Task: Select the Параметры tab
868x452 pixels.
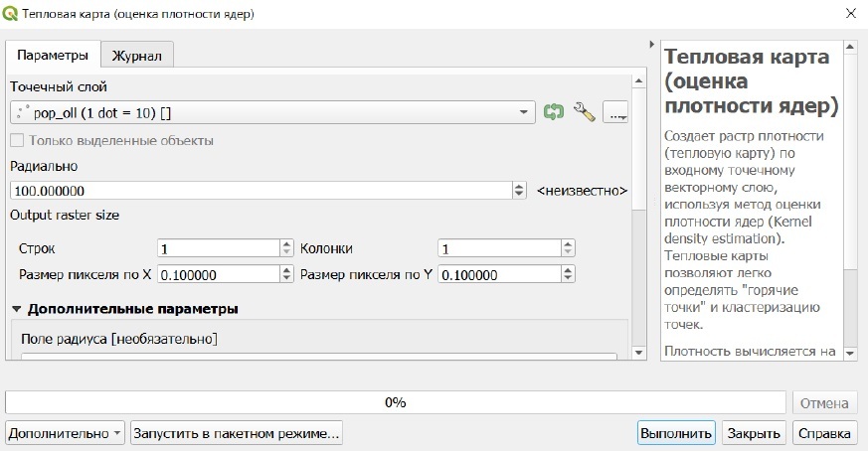Action: click(53, 55)
